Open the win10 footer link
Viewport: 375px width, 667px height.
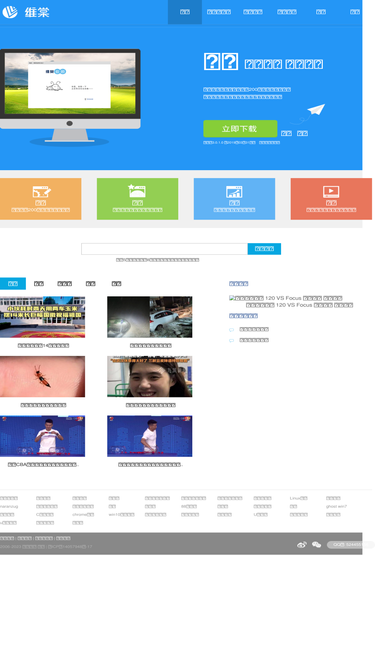pyautogui.click(x=122, y=514)
